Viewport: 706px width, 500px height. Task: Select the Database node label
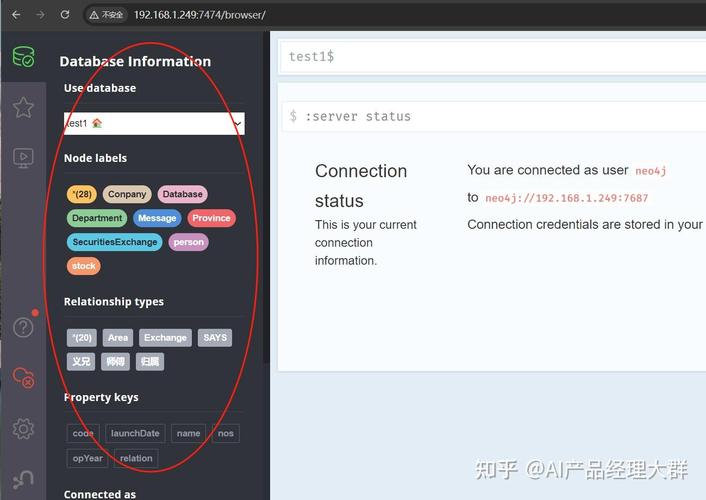(182, 194)
